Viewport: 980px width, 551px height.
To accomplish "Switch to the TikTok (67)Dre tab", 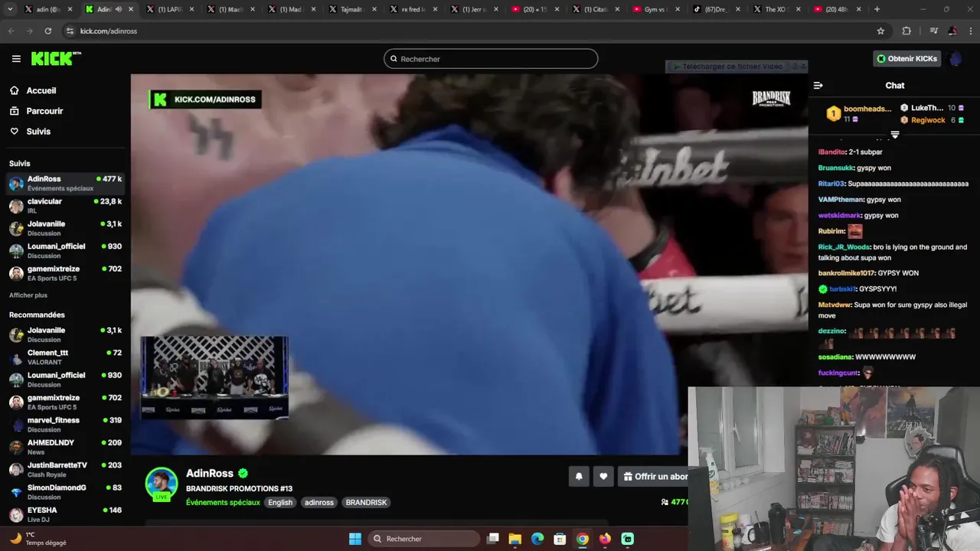I will [716, 9].
